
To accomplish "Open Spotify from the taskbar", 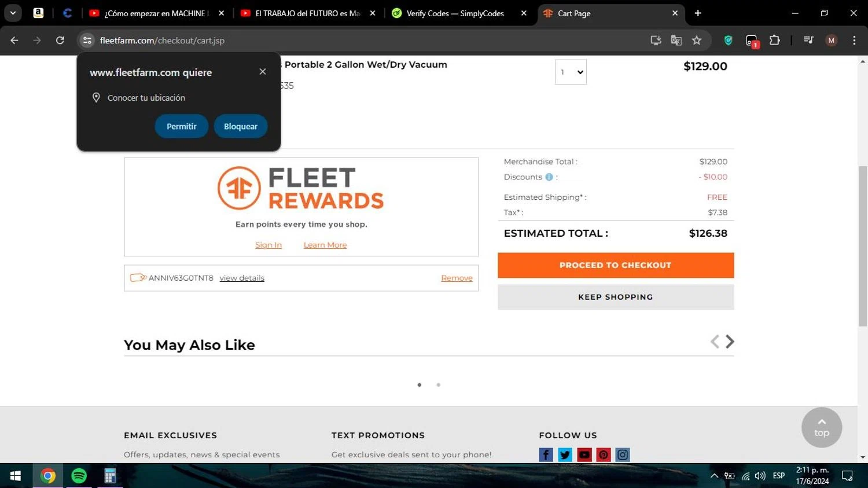I will 79,476.
